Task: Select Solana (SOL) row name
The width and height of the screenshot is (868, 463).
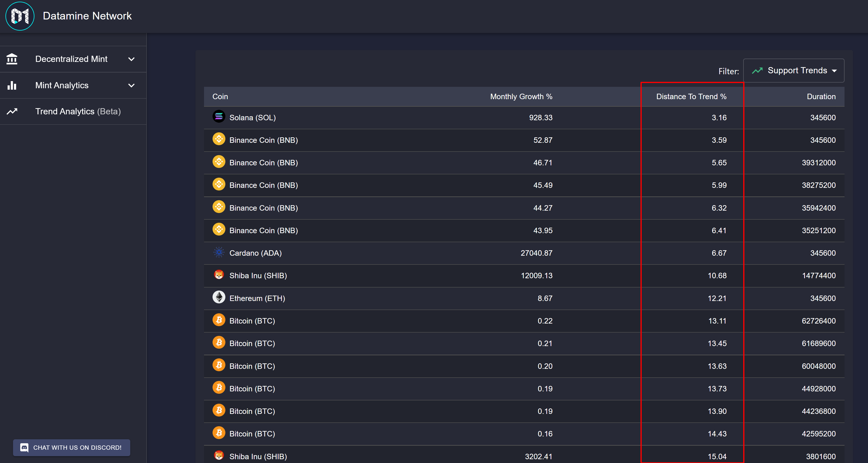Action: point(252,118)
